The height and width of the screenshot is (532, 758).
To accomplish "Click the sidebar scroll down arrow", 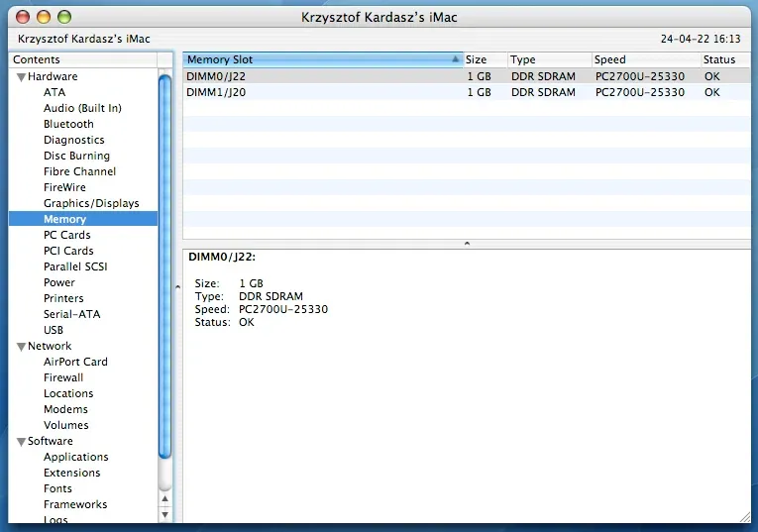I will point(164,514).
